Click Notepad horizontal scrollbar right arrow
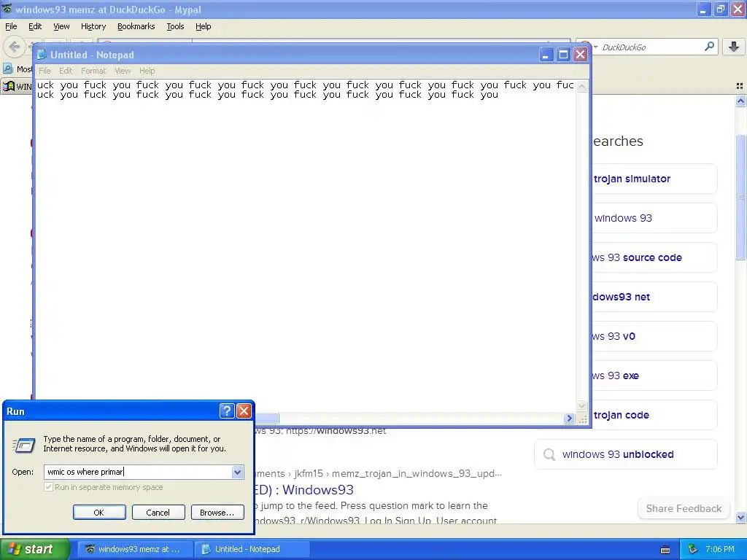 click(x=569, y=418)
